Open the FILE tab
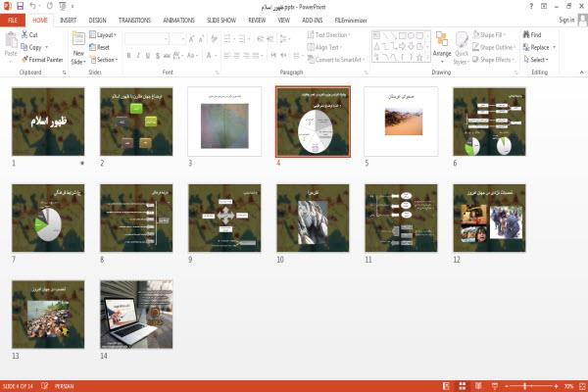This screenshot has width=588, height=392. 13,21
